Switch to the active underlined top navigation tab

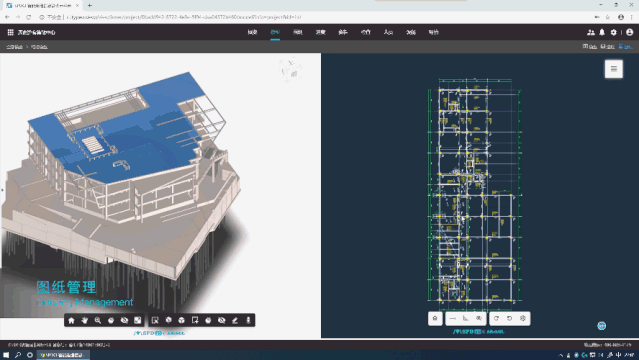(x=275, y=32)
